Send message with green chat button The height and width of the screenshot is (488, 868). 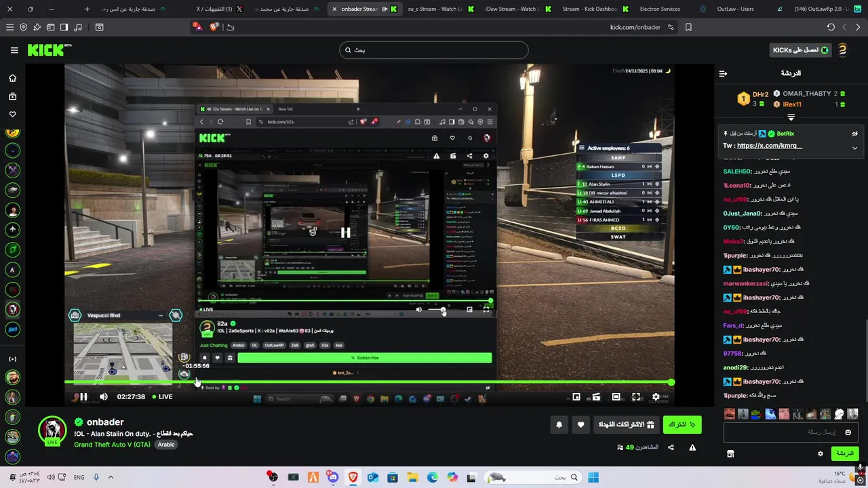[844, 453]
